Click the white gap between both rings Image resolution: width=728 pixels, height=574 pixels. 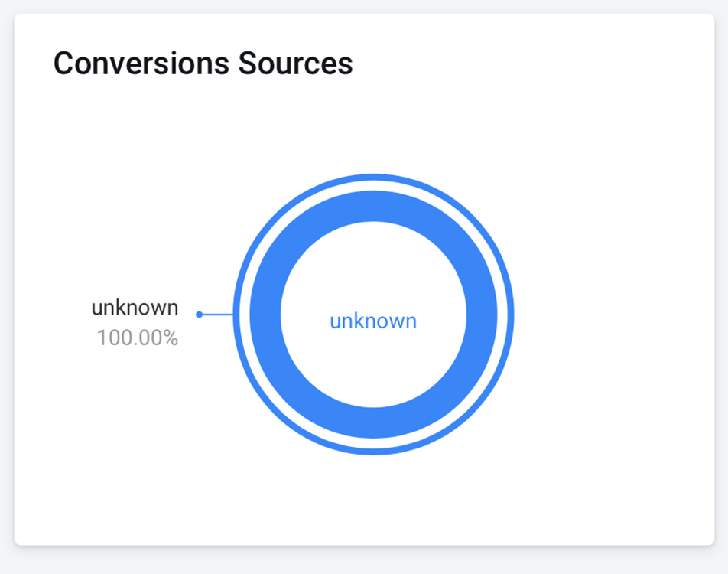374,185
